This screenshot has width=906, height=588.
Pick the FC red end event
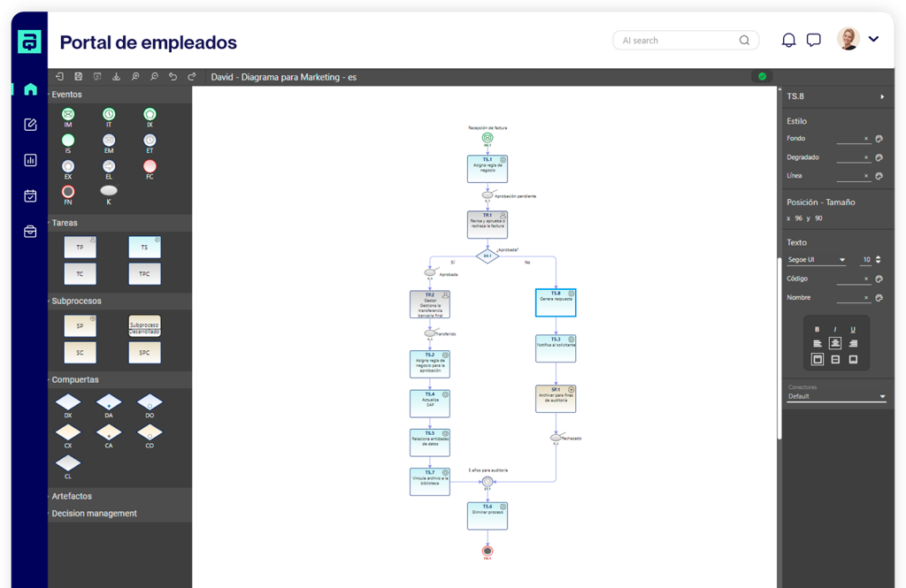[x=150, y=165]
